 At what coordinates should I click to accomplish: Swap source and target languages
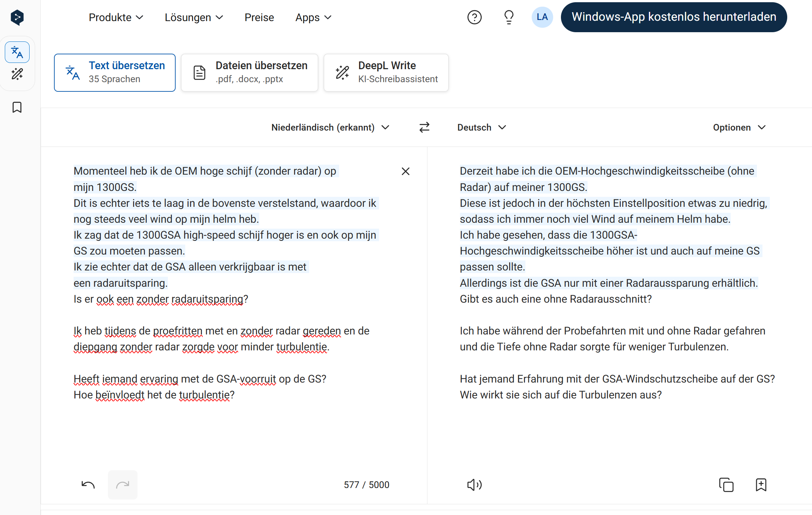point(424,127)
